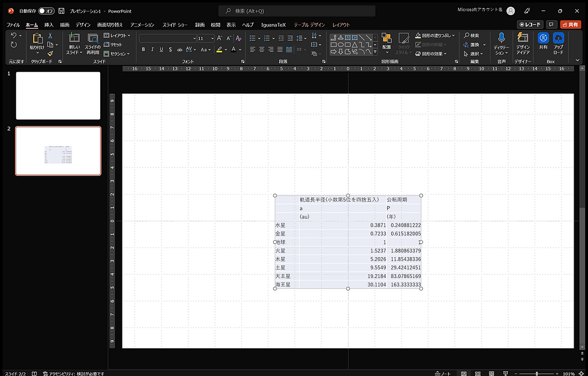Adjust zoom slider handle

(536, 374)
